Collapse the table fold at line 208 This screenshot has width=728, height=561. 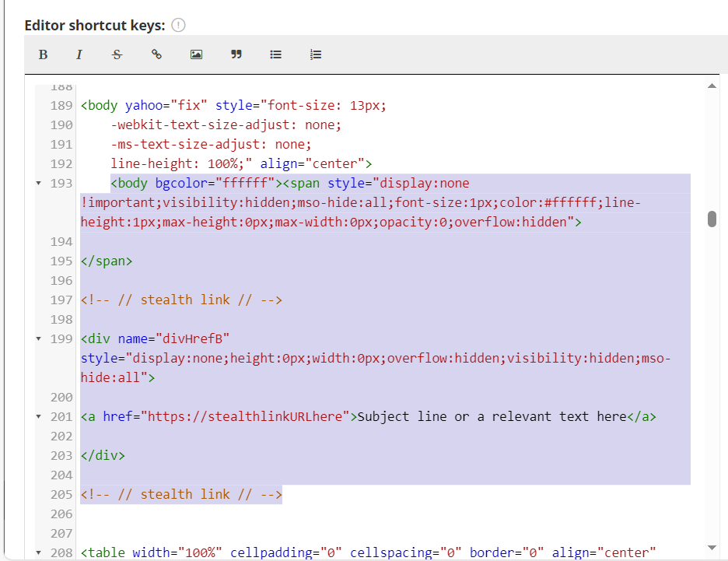click(38, 552)
